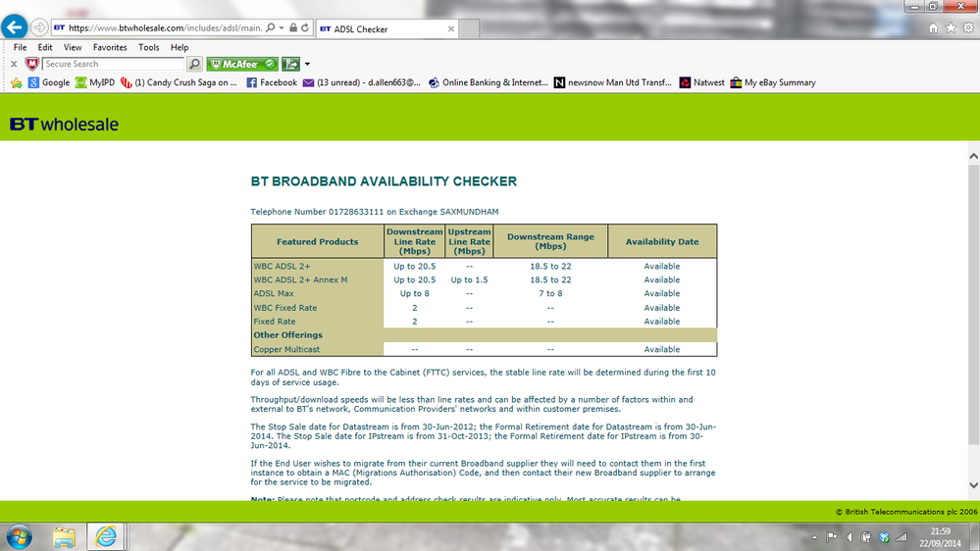Open the Favorites menu

point(110,47)
